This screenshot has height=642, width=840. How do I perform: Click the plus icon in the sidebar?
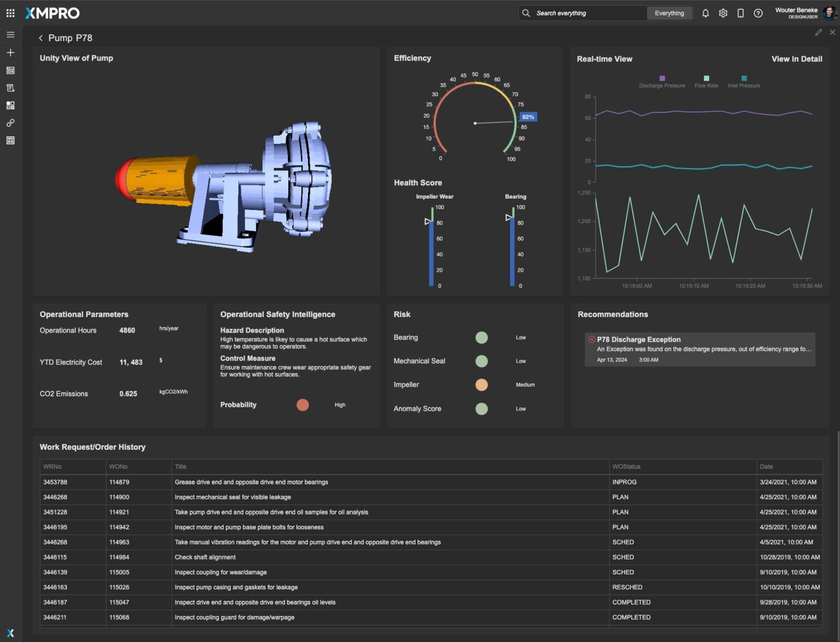(10, 52)
